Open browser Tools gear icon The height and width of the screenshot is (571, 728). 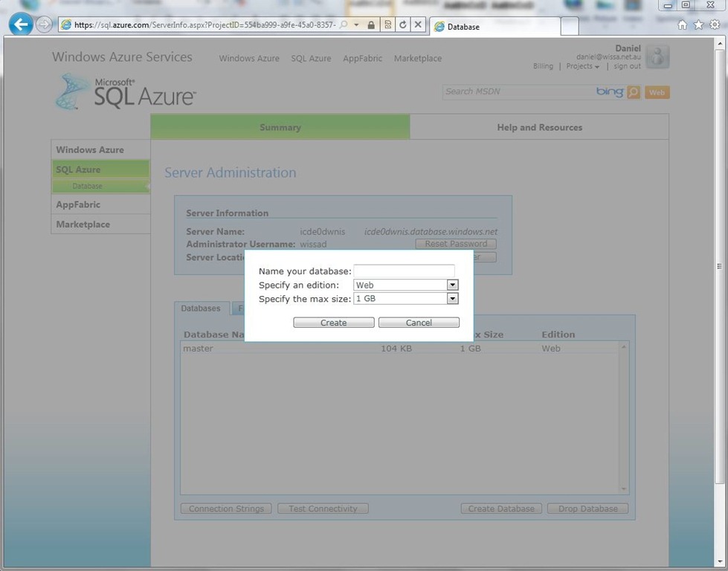715,25
